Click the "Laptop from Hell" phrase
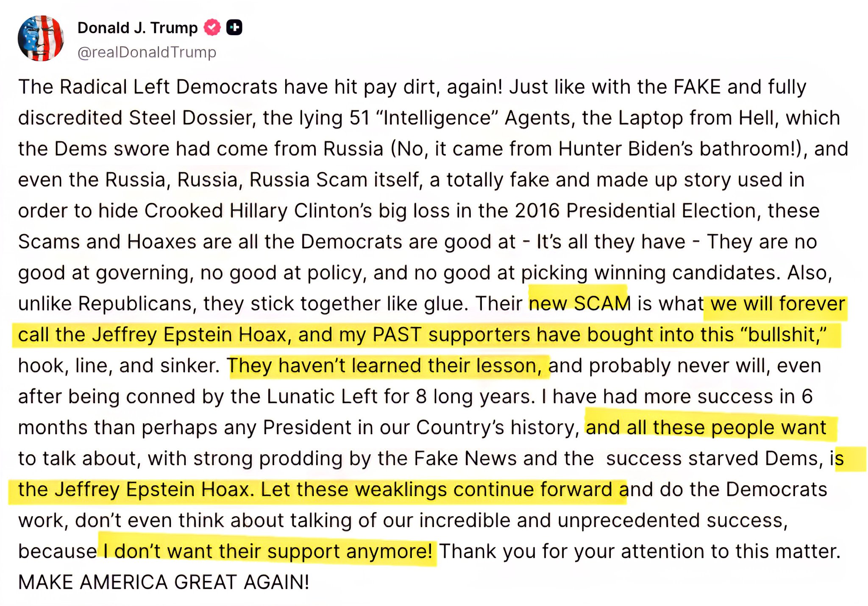868x606 pixels. click(698, 118)
